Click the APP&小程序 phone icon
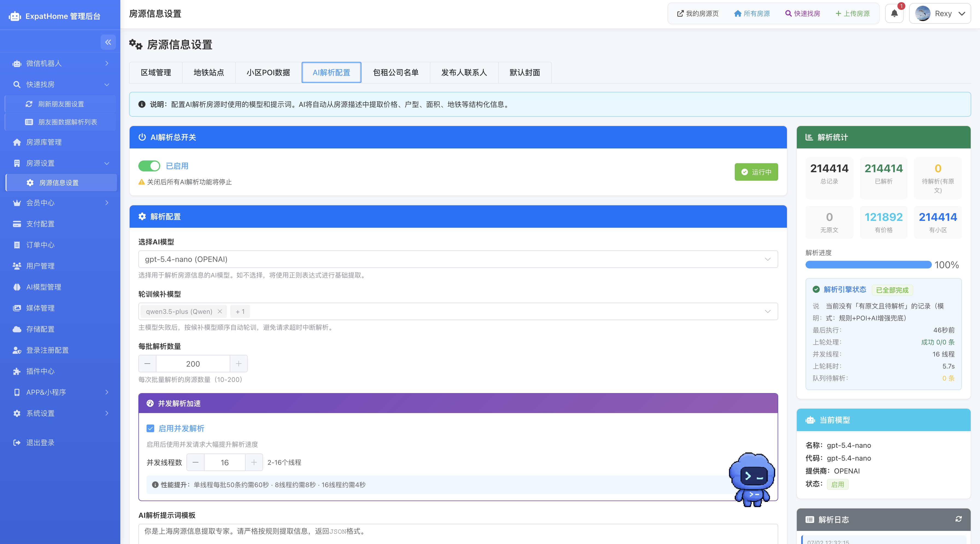 (x=17, y=392)
